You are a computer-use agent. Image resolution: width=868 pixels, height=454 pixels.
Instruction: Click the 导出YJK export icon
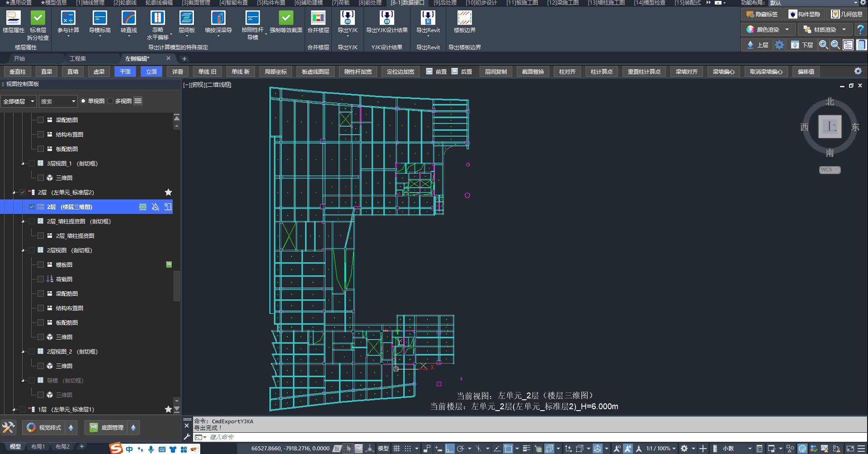click(x=347, y=18)
